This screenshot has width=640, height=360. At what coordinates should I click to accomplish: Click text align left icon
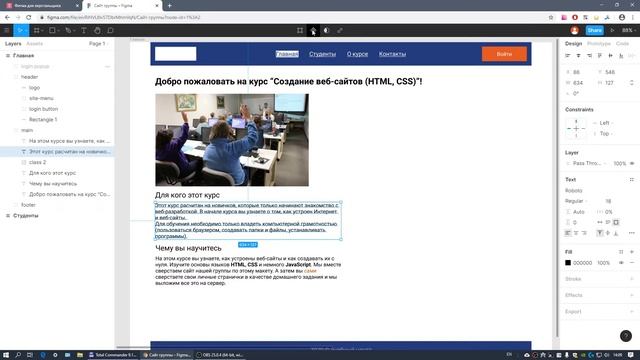568,233
